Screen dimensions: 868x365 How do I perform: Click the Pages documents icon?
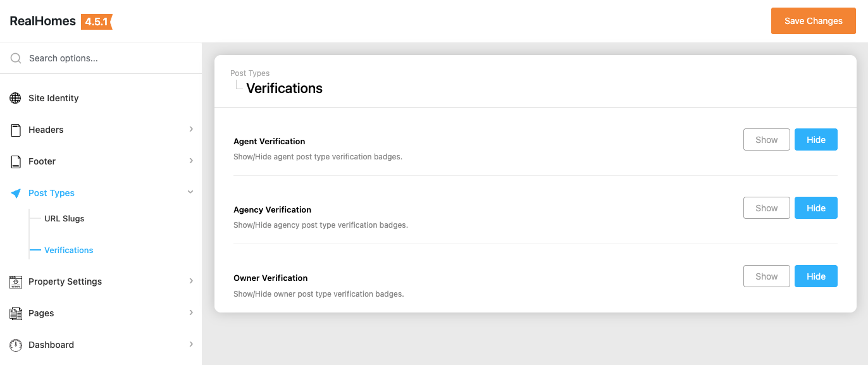pyautogui.click(x=16, y=313)
